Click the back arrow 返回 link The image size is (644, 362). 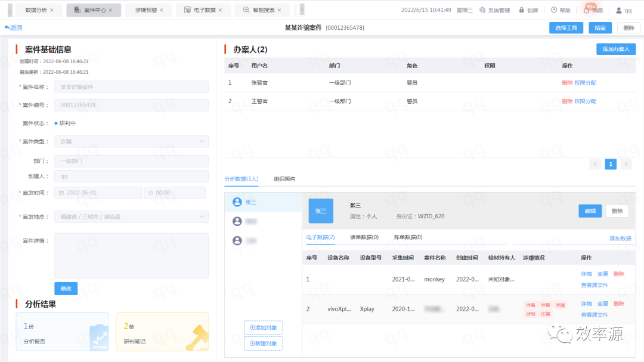point(13,27)
